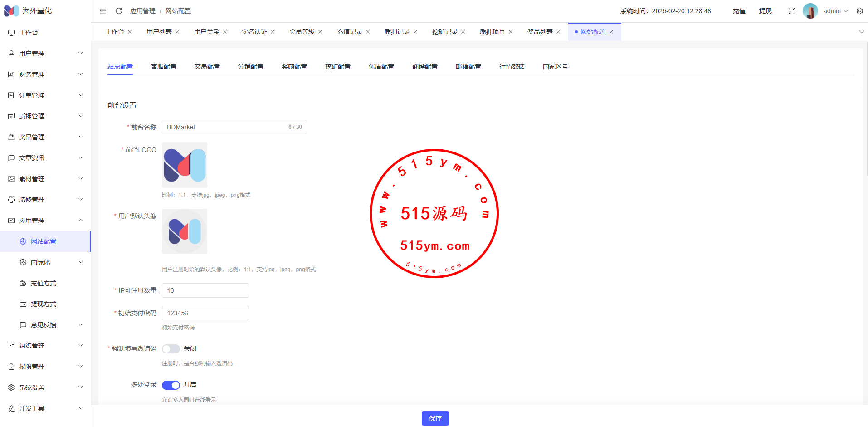The height and width of the screenshot is (427, 868).
Task: Switch to the 客服配置 tab
Action: (164, 66)
